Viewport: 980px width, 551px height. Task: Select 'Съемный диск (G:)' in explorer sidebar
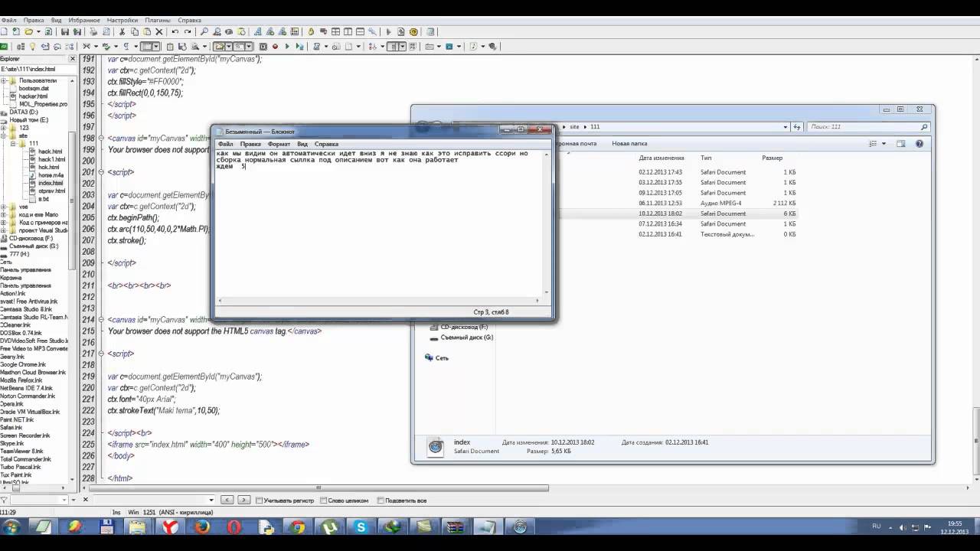click(x=466, y=337)
